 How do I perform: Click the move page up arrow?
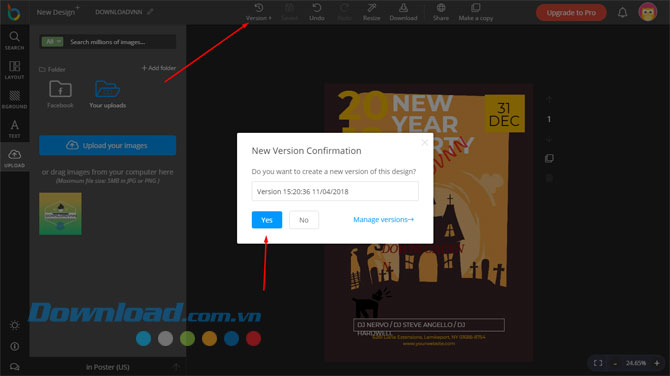pos(549,100)
